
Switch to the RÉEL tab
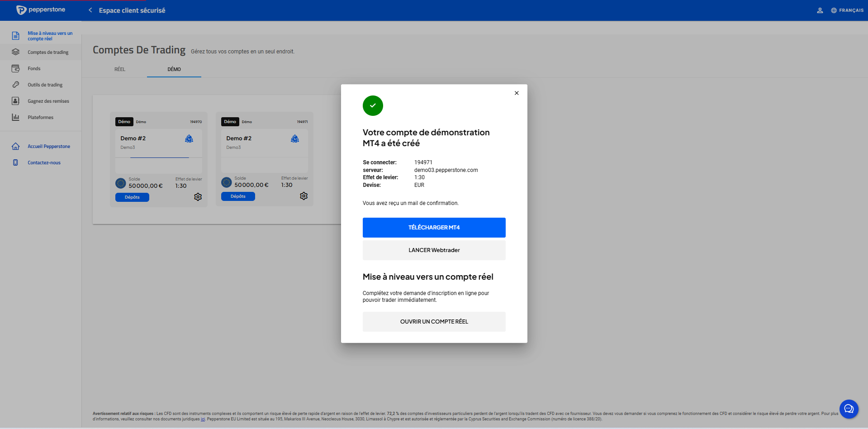[120, 69]
